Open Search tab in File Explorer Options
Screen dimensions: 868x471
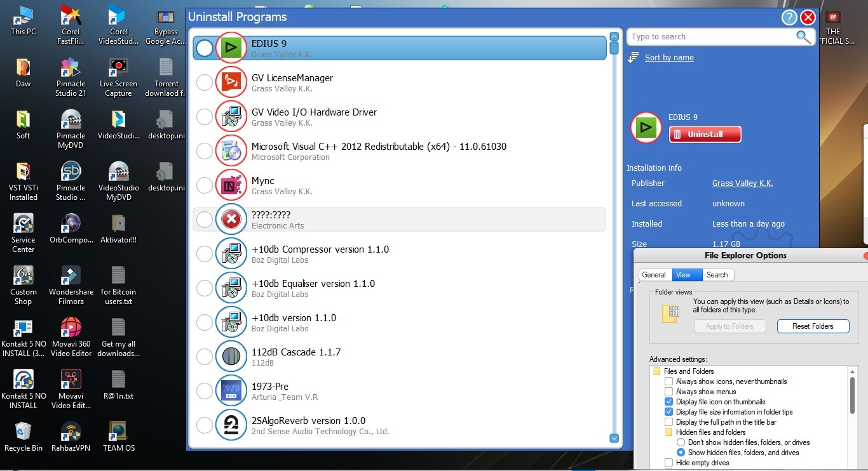[717, 275]
